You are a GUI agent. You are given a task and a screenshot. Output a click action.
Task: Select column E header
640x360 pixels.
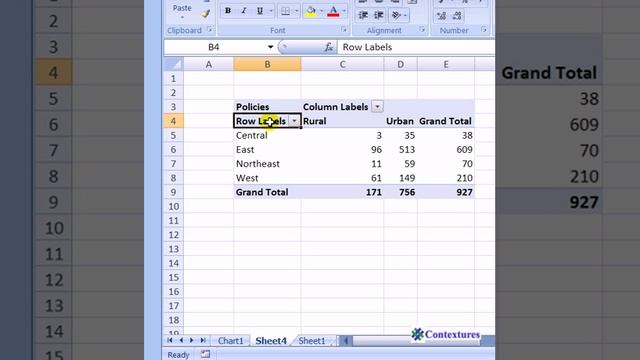pos(446,64)
